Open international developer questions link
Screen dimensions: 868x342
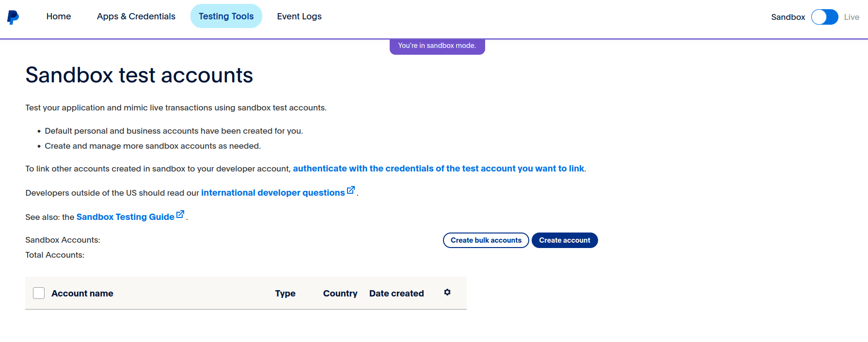coord(273,193)
